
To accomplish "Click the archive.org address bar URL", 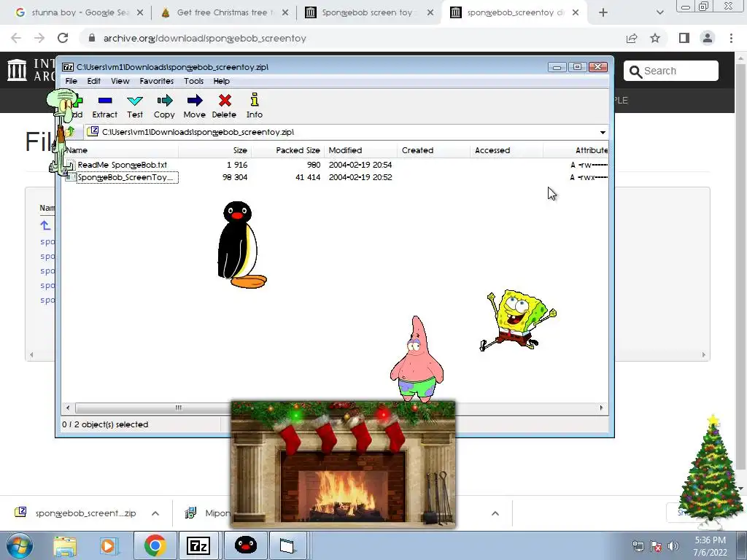I will [x=205, y=38].
